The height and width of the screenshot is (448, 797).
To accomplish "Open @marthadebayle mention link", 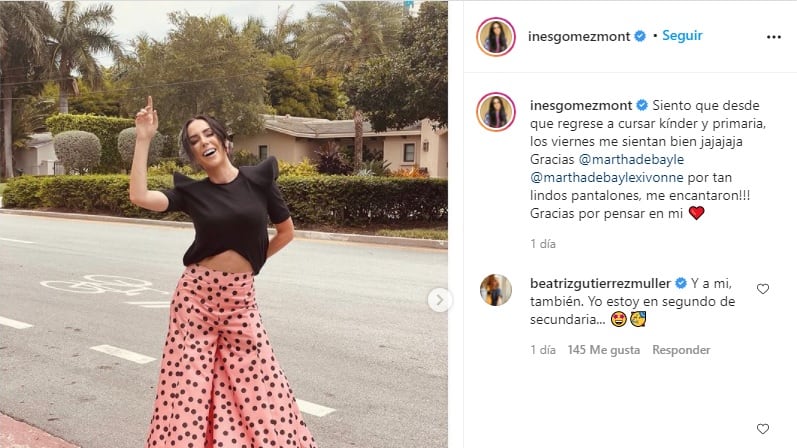I will (x=631, y=159).
